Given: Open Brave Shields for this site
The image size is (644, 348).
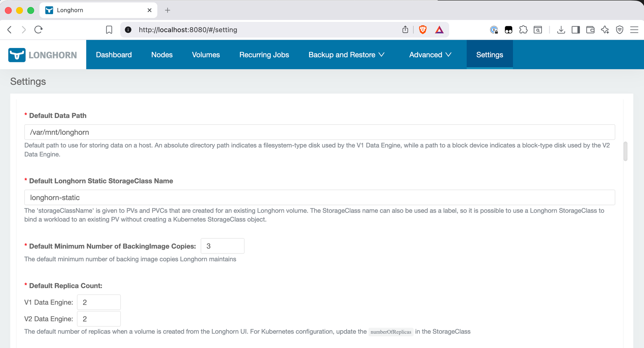Looking at the screenshot, I should (x=422, y=29).
